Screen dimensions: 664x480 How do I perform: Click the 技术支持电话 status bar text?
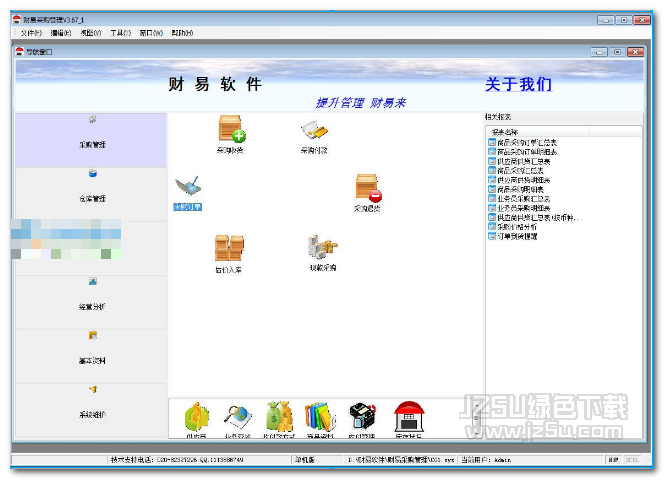tap(177, 460)
